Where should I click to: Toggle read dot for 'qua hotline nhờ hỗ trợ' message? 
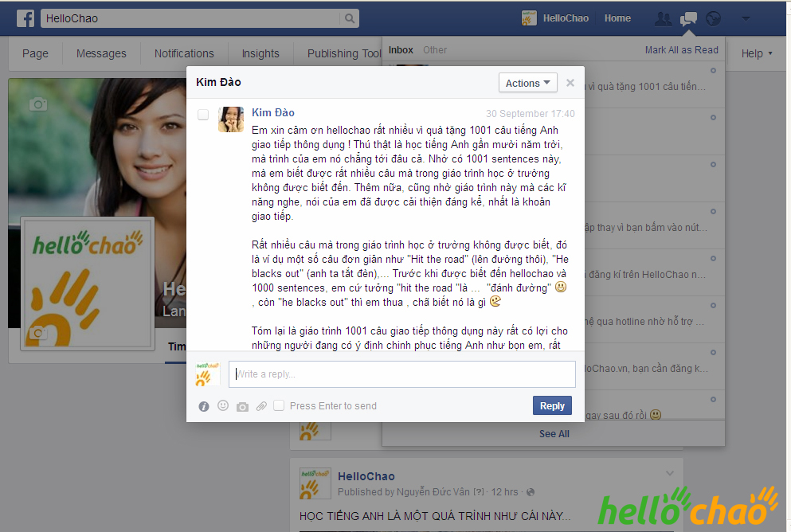pos(713,306)
